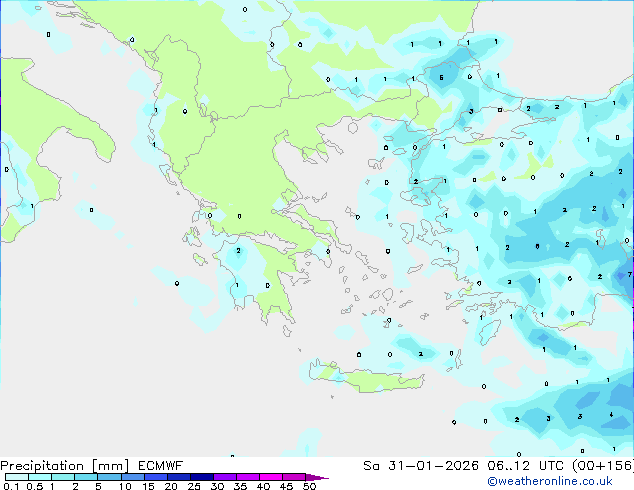Click the 35–40 mm violet legend swatch
This screenshot has height=490, width=634.
click(247, 477)
